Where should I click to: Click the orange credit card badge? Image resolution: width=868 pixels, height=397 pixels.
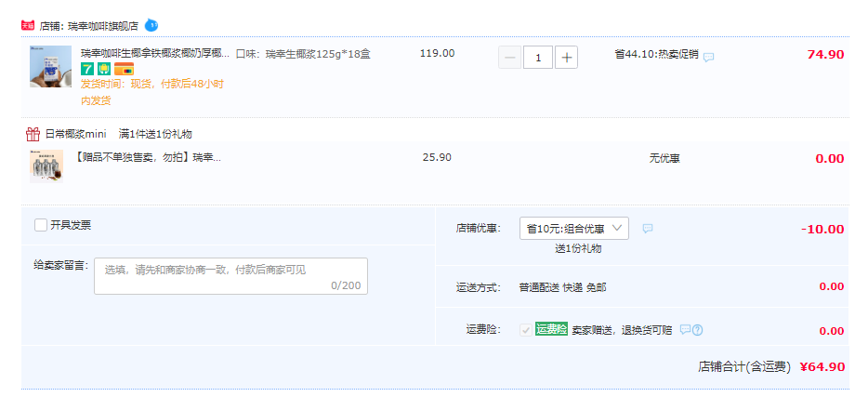pyautogui.click(x=124, y=69)
